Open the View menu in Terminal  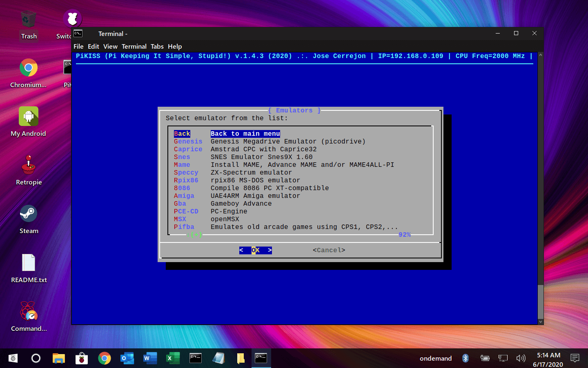[x=110, y=46]
